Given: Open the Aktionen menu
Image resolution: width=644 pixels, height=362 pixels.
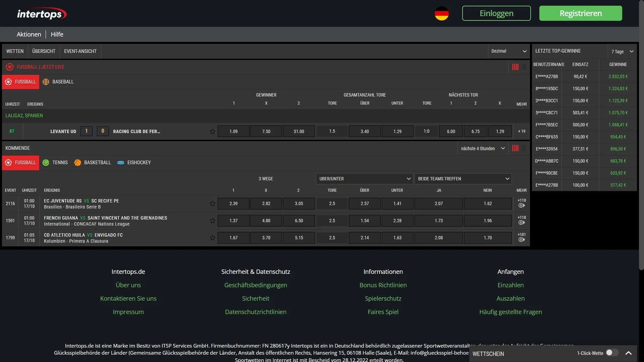Looking at the screenshot, I should tap(29, 34).
